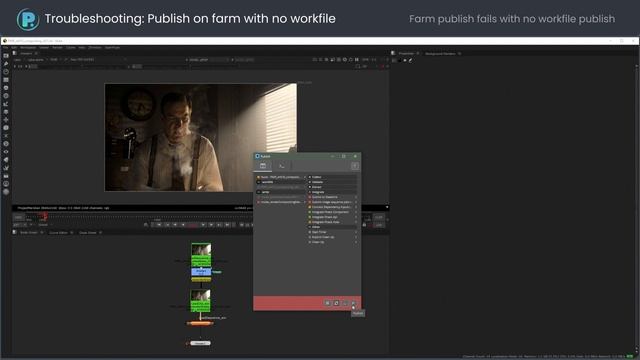Open Nuke's Channel nodes toolbar icon
This screenshot has height=360, width=640.
point(6,80)
